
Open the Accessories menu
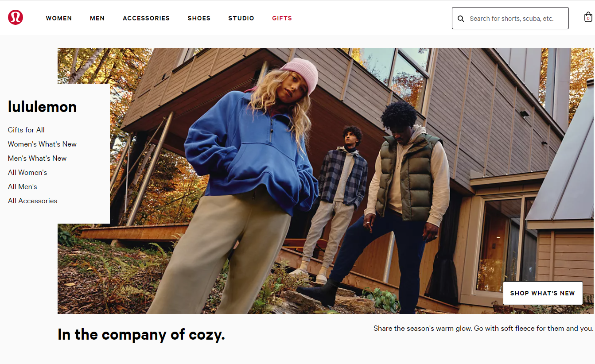(146, 18)
